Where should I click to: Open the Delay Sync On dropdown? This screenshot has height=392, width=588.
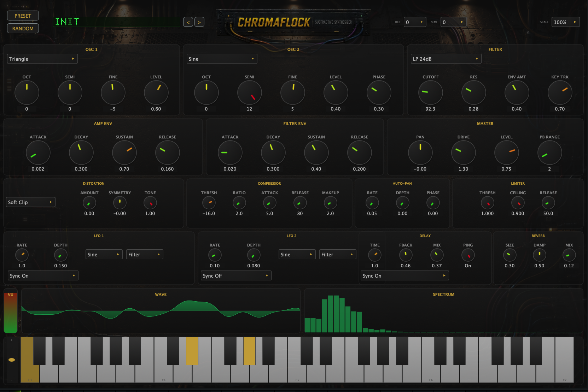click(x=404, y=276)
